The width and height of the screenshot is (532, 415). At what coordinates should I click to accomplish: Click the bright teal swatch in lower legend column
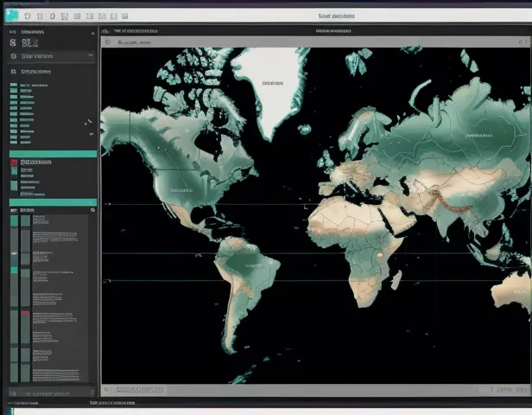14,271
